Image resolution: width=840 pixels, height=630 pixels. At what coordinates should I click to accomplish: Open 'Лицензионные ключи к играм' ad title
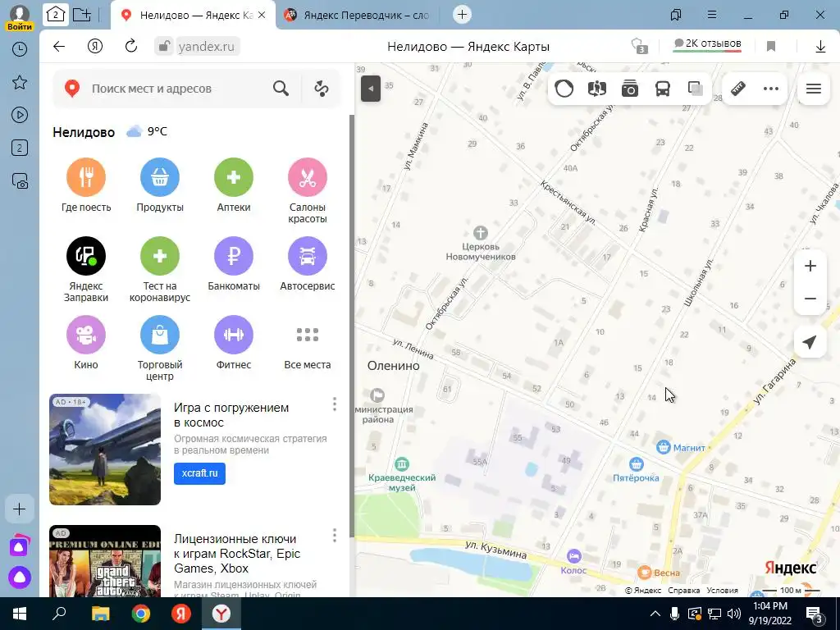tap(237, 554)
